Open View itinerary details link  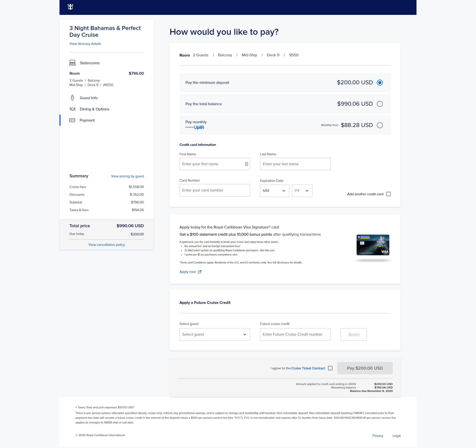pyautogui.click(x=85, y=44)
